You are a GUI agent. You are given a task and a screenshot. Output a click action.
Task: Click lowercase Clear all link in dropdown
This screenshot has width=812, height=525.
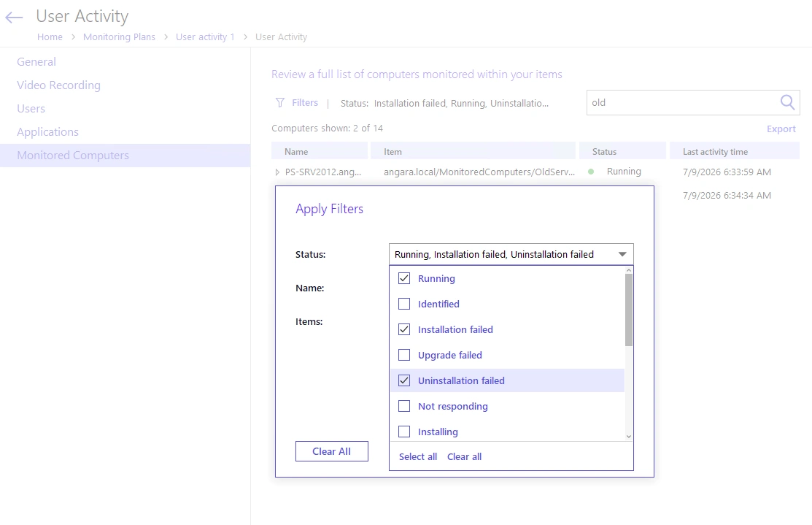pos(464,456)
